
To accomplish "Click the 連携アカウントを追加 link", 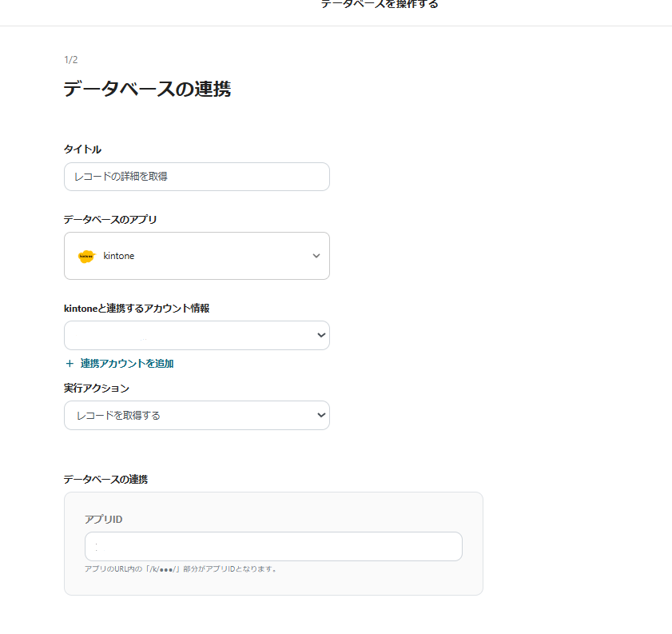I will click(x=127, y=363).
